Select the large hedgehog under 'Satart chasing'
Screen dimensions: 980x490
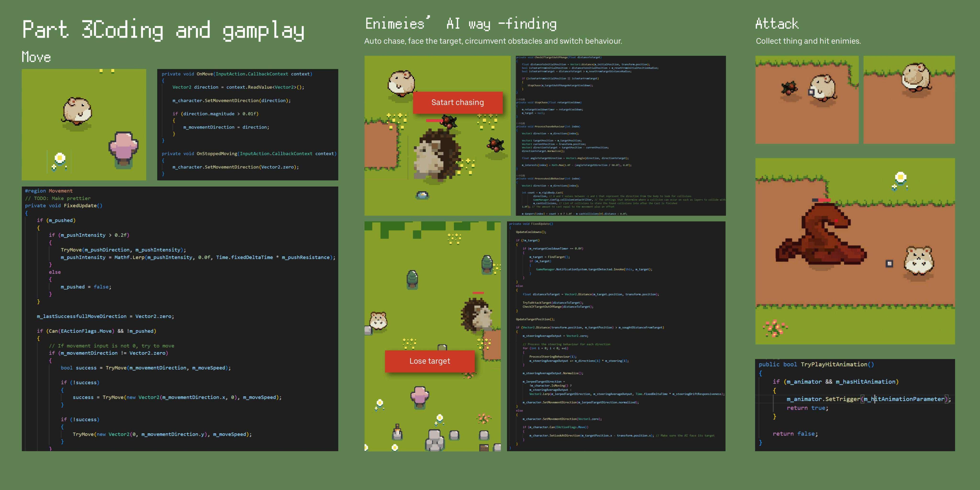[x=437, y=155]
